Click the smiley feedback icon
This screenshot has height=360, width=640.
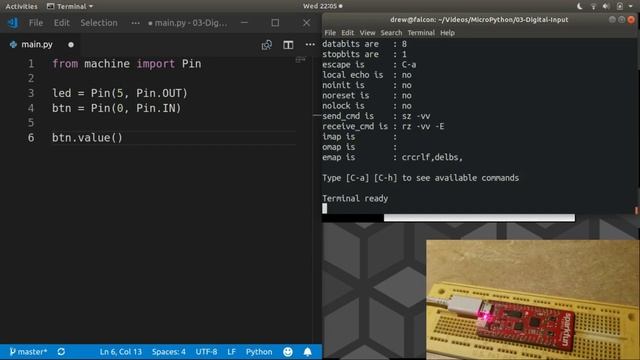pos(288,351)
